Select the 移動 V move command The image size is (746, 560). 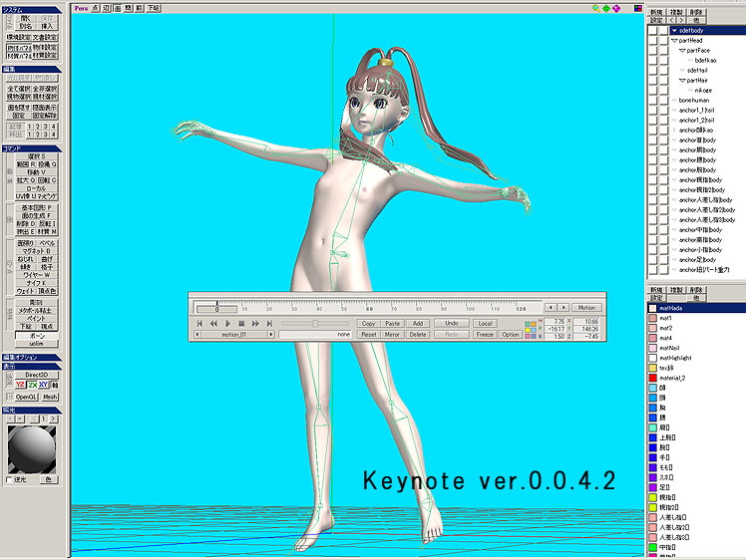coord(36,172)
